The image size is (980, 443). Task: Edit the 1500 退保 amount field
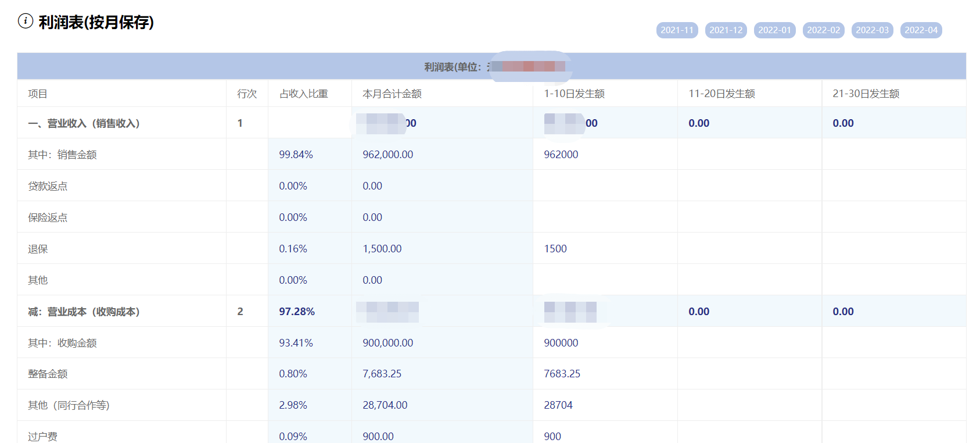click(x=604, y=249)
